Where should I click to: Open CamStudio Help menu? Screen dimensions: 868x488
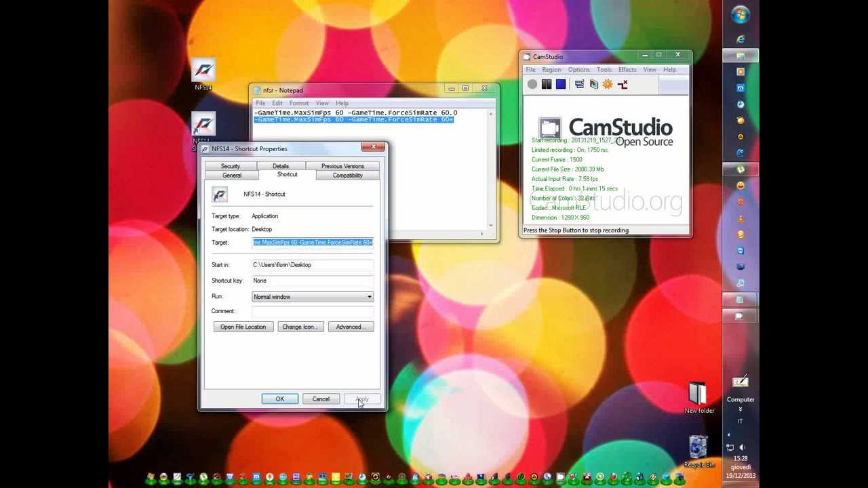tap(669, 70)
